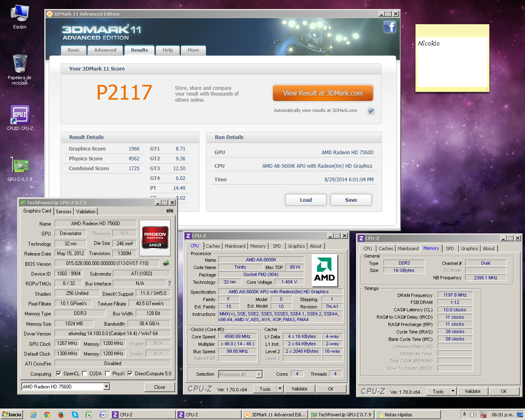This screenshot has height=420, width=525.
Task: Open the Processor #1 selection dropdown
Action: click(259, 374)
